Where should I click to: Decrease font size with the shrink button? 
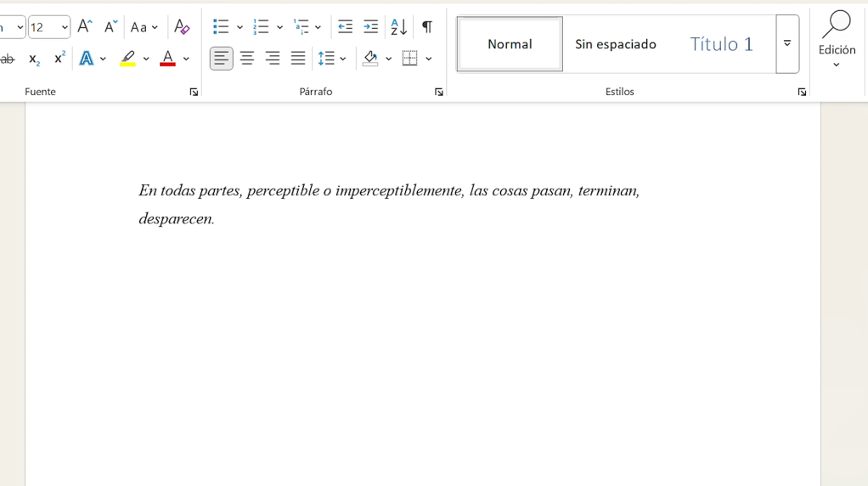[x=110, y=26]
